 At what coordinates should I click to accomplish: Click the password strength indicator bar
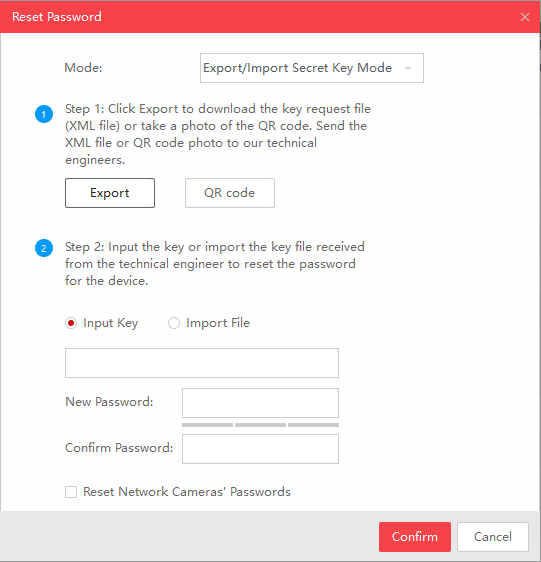[x=260, y=425]
